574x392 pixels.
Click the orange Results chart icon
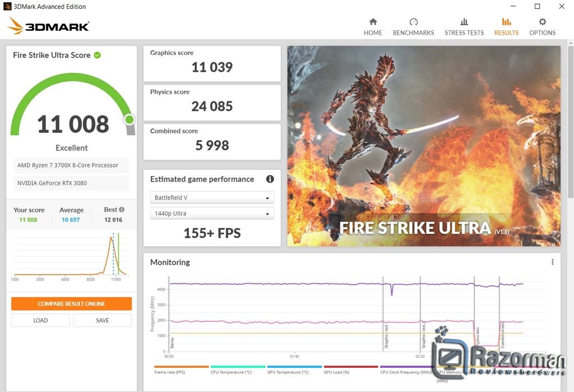coord(507,22)
